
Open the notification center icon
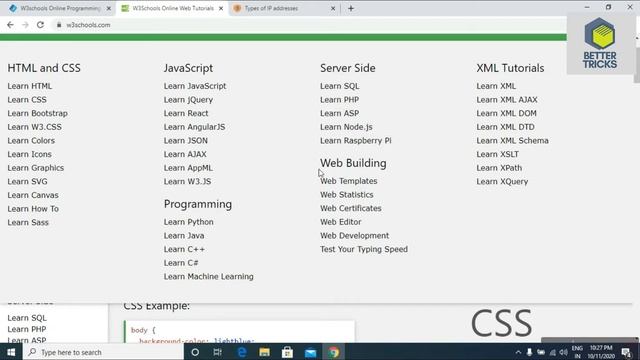point(627,352)
